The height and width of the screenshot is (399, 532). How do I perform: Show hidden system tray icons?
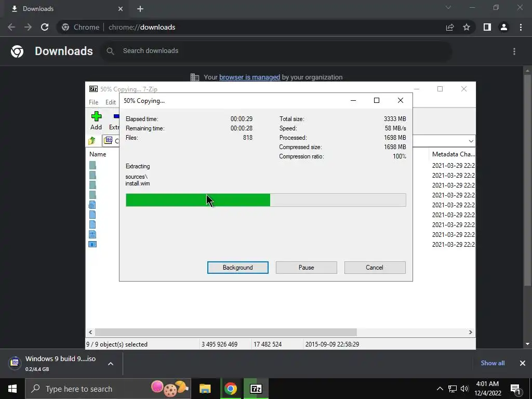[440, 389]
